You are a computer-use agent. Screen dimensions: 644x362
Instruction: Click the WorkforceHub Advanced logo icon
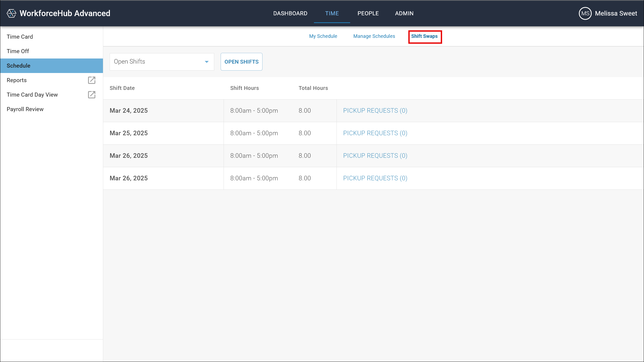[x=11, y=13]
